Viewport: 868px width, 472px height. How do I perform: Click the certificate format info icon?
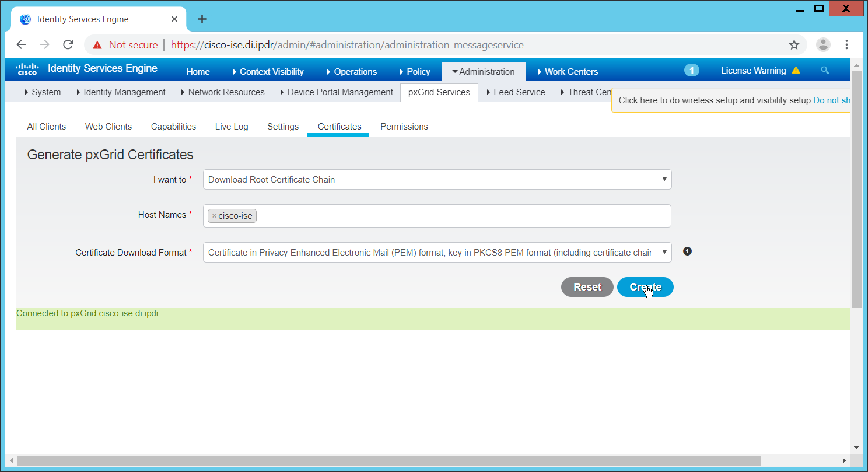[687, 251]
